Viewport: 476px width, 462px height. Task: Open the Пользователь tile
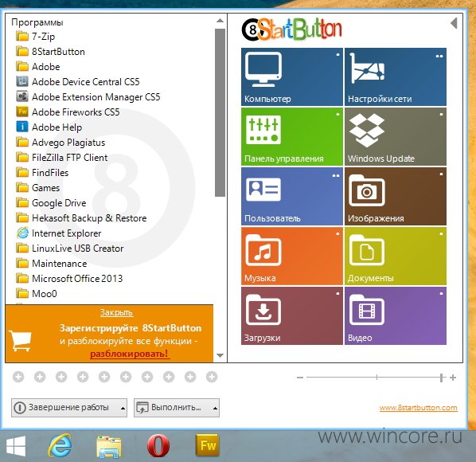point(292,196)
